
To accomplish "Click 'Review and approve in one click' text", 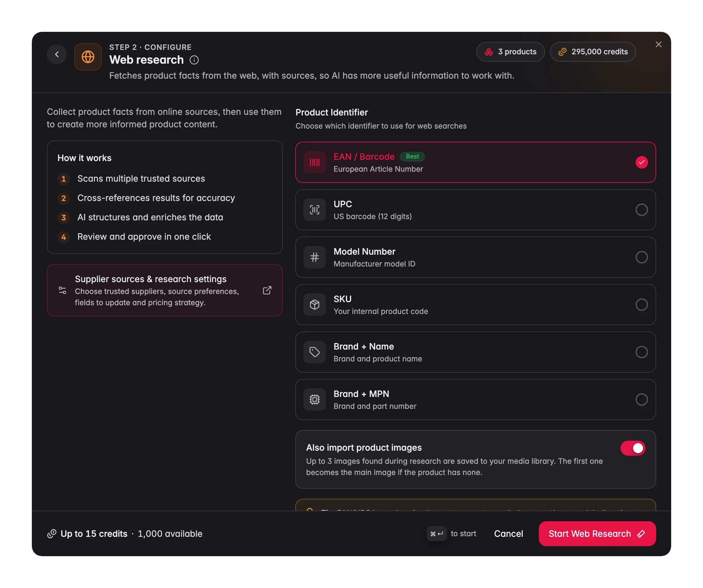I will click(x=144, y=237).
